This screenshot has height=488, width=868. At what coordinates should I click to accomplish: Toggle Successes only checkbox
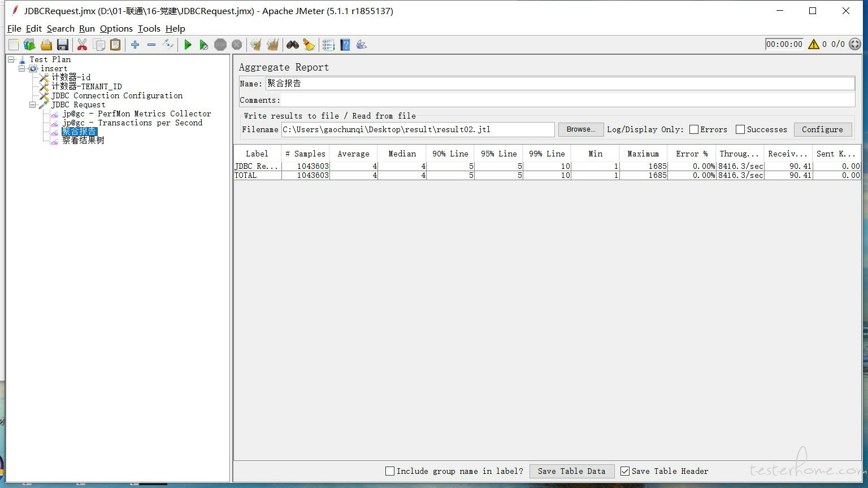740,129
